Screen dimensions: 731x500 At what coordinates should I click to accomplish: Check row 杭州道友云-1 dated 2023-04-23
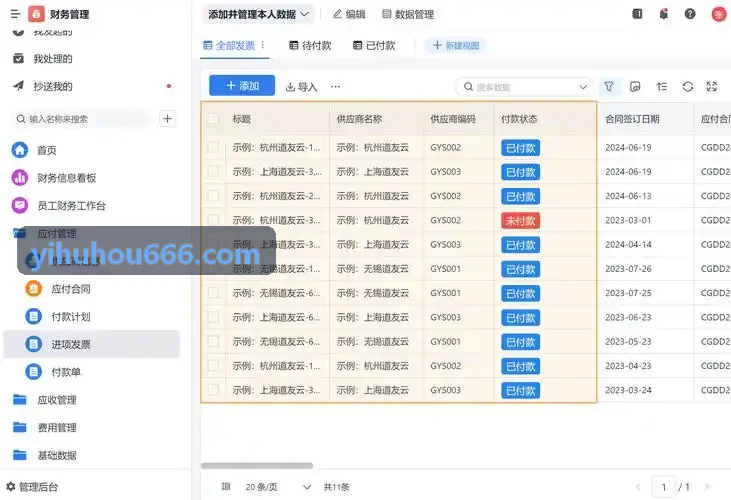click(x=214, y=365)
